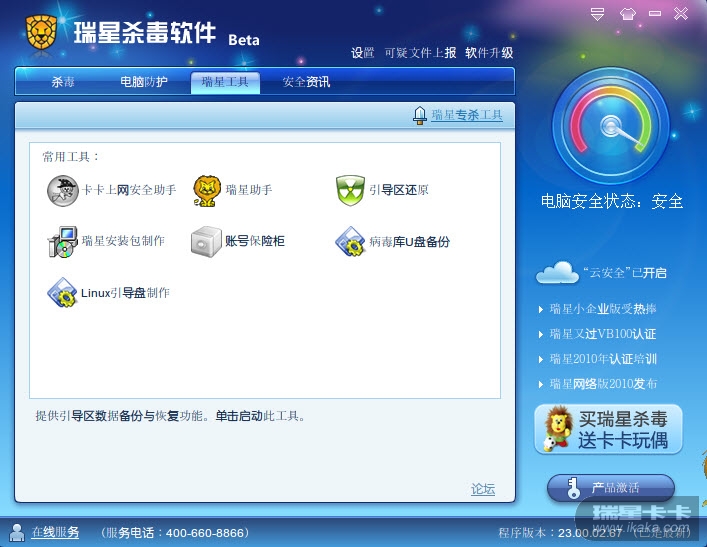The width and height of the screenshot is (707, 547).
Task: Click the 程序版本 23.00.02.67 text
Action: click(560, 533)
